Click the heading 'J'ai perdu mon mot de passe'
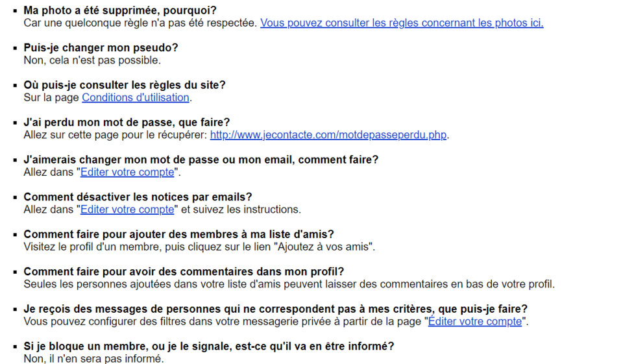623x364 pixels. pos(127,122)
